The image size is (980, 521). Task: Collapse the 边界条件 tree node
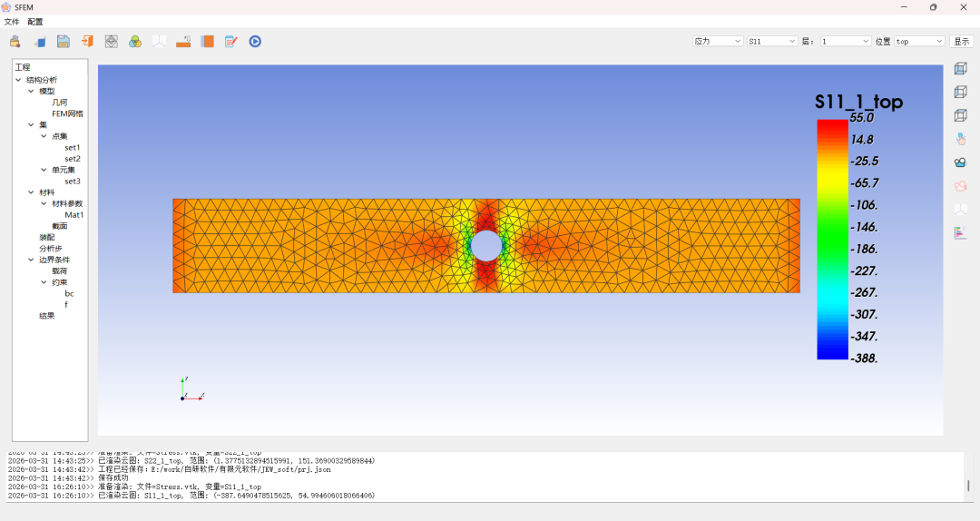(31, 260)
